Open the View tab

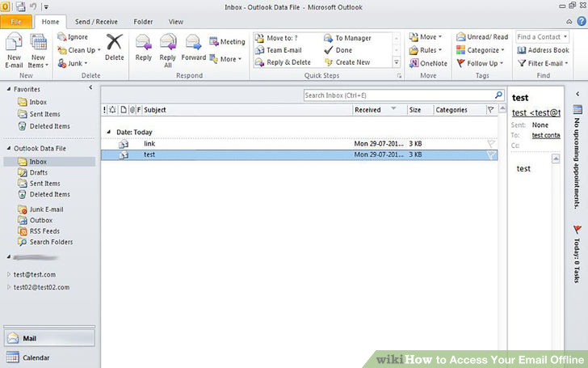pos(176,22)
